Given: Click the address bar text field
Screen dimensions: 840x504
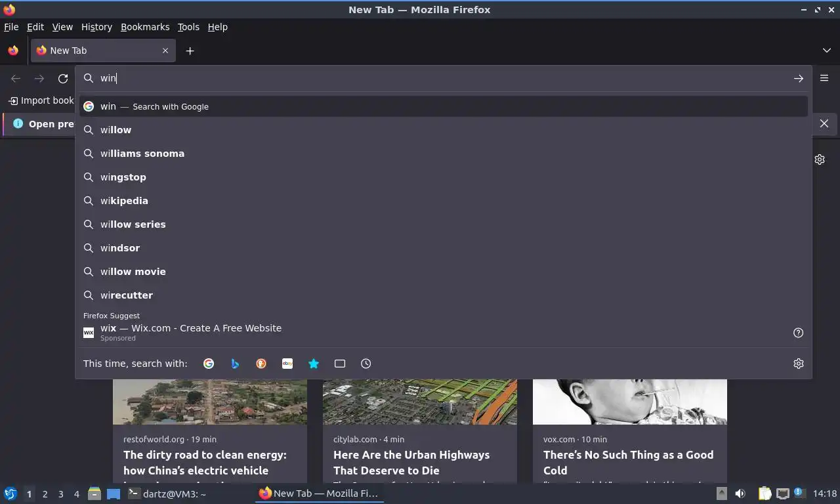Looking at the screenshot, I should [443, 78].
